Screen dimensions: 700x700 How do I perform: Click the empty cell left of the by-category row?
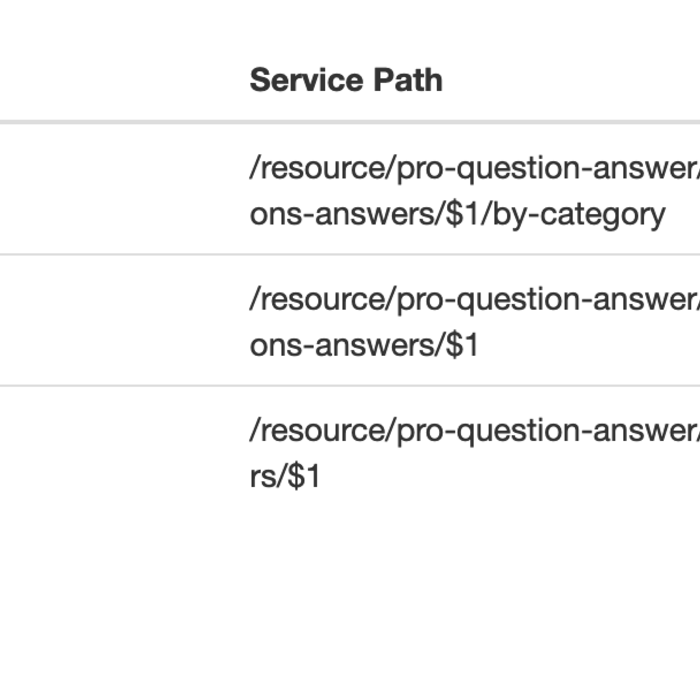point(121,190)
